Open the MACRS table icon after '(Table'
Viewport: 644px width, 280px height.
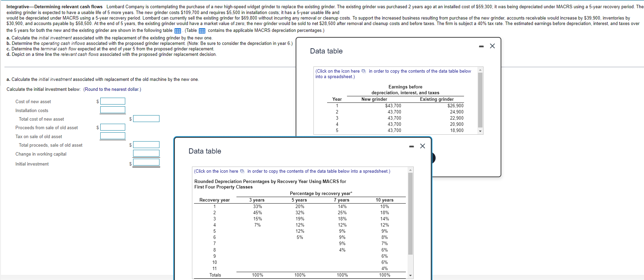pyautogui.click(x=202, y=31)
